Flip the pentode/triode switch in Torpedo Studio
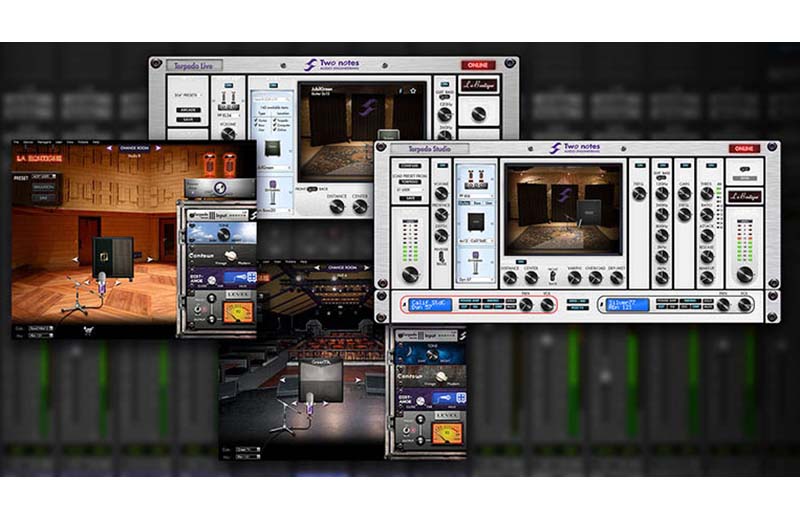This screenshot has width=800, height=520. coord(441,257)
